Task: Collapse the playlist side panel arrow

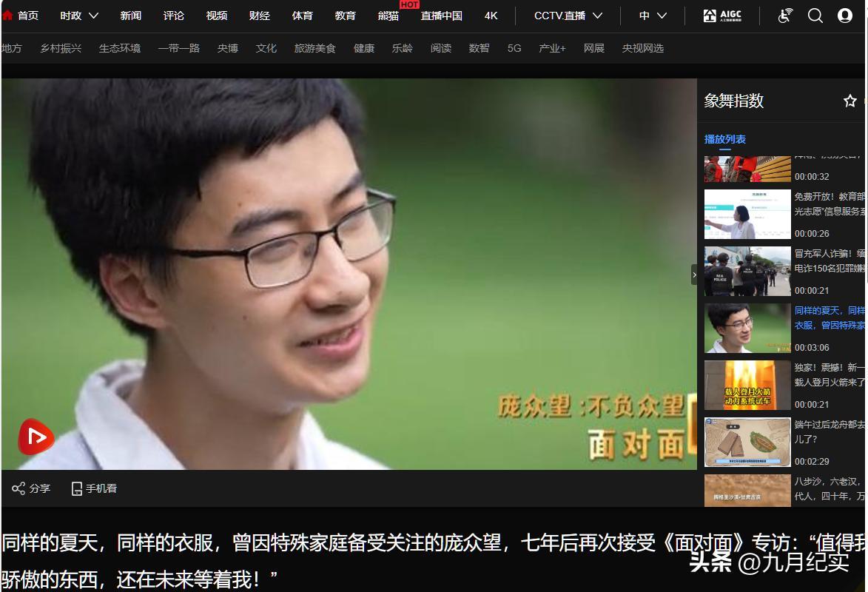Action: coord(694,275)
